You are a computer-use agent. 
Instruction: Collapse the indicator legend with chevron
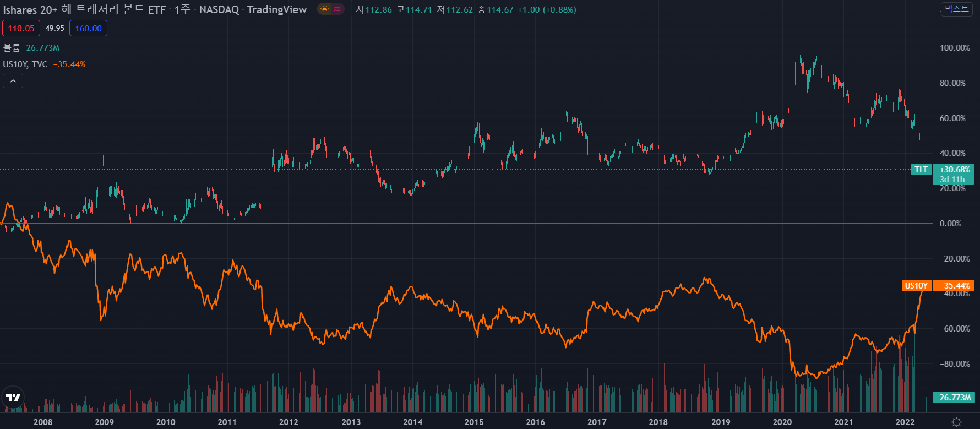[13, 81]
